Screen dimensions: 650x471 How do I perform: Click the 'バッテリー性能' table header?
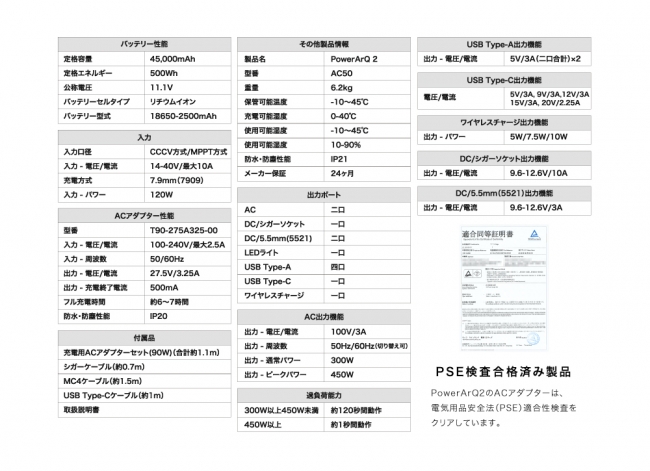(x=144, y=44)
